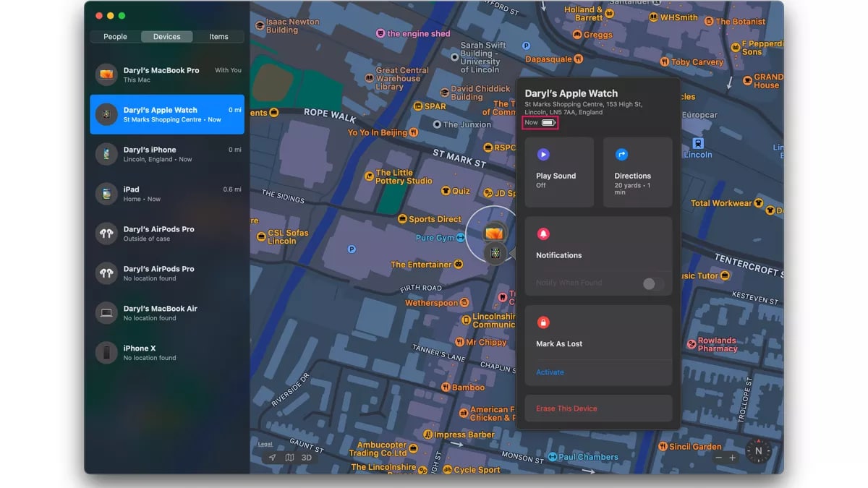Select Daryl's MacBook Pro in device list
The height and width of the screenshot is (488, 868).
point(167,74)
